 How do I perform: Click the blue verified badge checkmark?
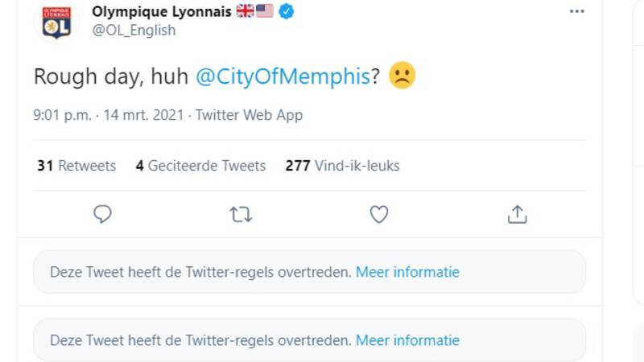click(x=287, y=11)
